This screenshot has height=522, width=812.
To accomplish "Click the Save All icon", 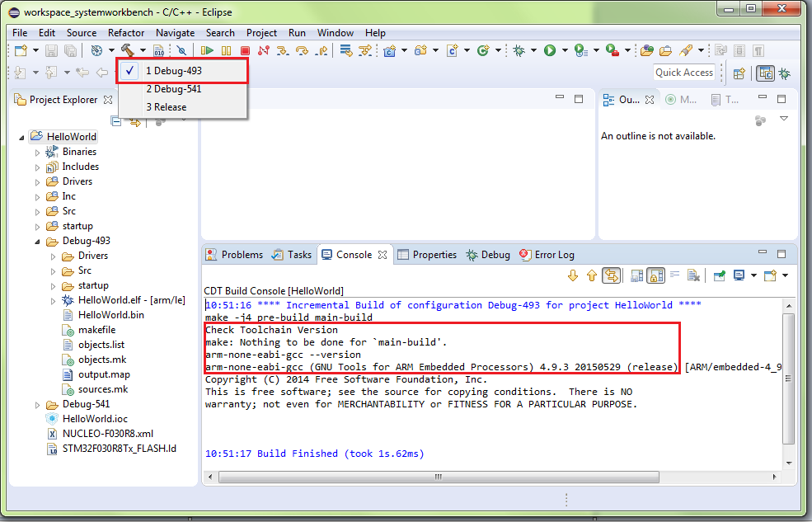I will point(70,50).
